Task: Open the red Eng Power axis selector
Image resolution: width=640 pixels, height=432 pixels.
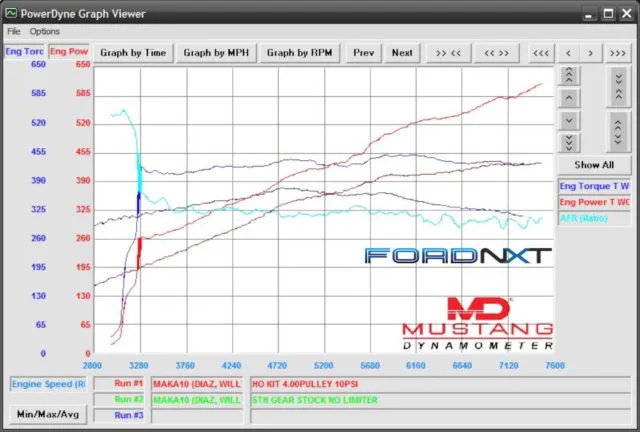Action: tap(70, 52)
